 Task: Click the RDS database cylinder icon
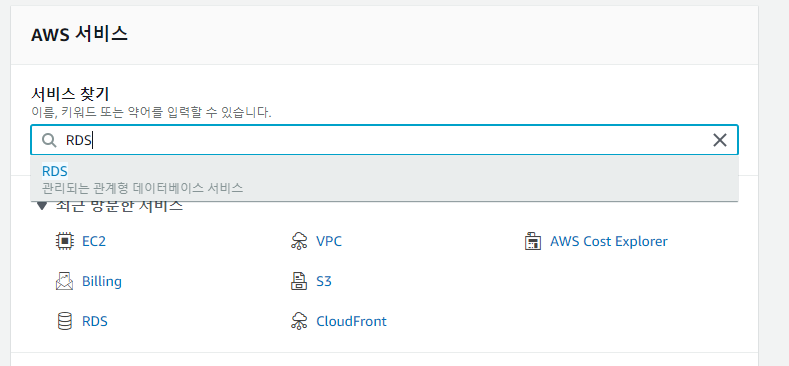click(64, 321)
